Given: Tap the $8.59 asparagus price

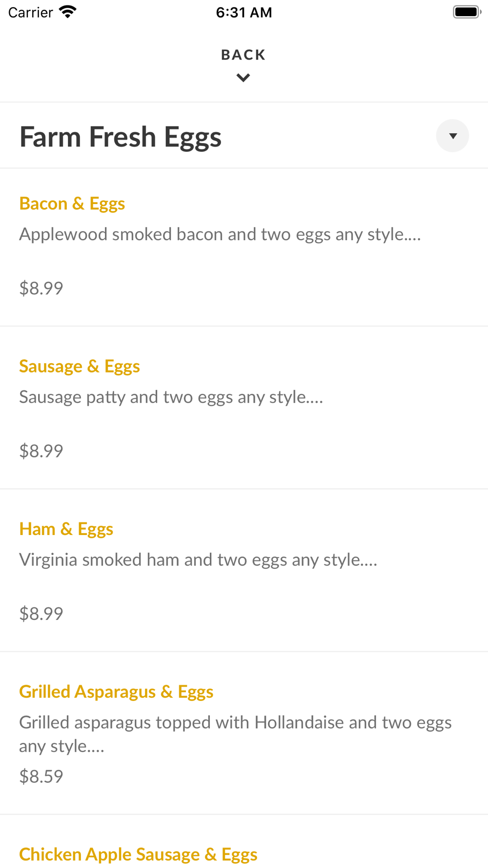Looking at the screenshot, I should [41, 776].
